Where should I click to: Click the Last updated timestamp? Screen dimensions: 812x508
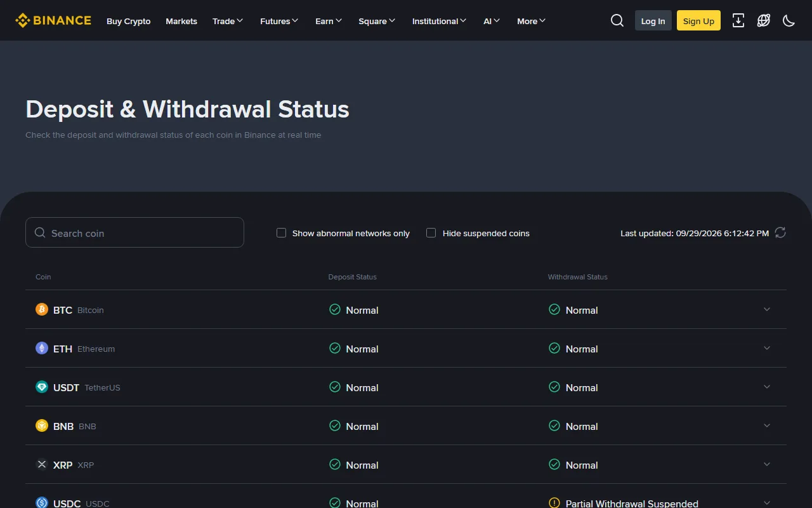695,233
